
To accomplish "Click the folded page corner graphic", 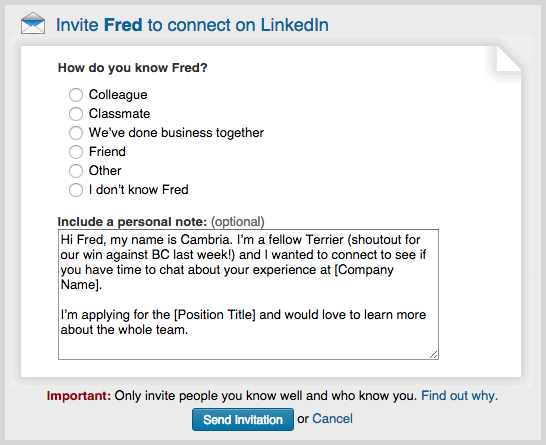I will pyautogui.click(x=508, y=59).
